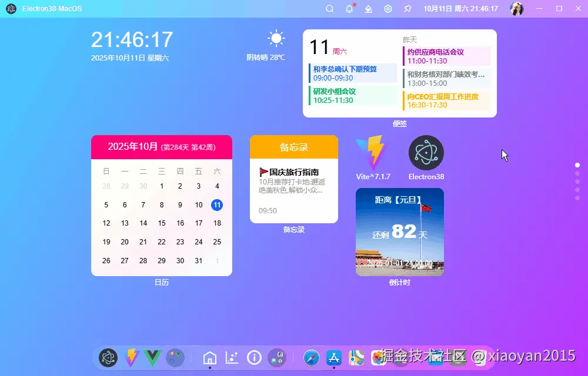
Task: Open the user avatar in top bar
Action: (517, 9)
